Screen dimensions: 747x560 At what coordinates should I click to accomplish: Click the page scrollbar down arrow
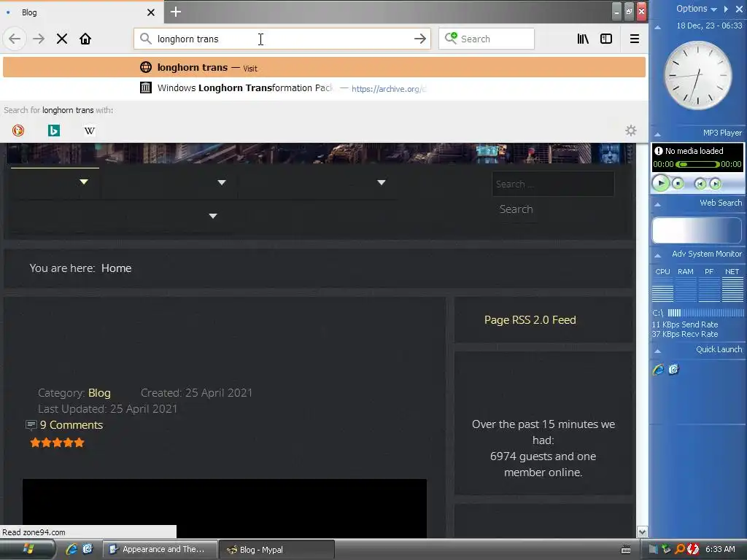pyautogui.click(x=642, y=532)
